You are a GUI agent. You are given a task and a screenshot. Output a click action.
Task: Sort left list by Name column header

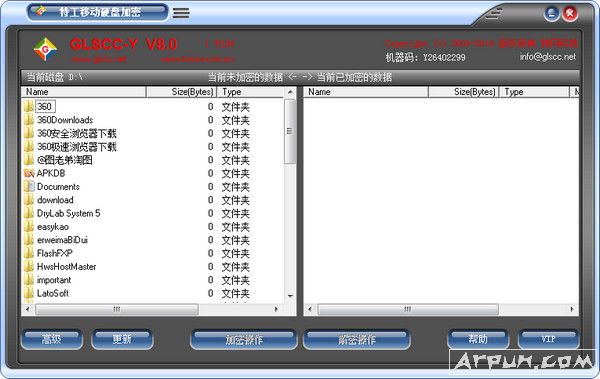84,92
